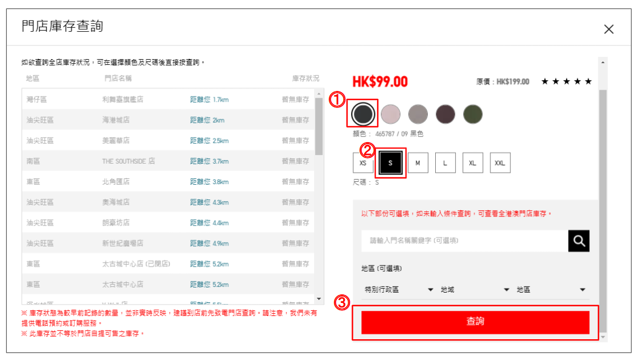Close the store inventory dialog

609,30
